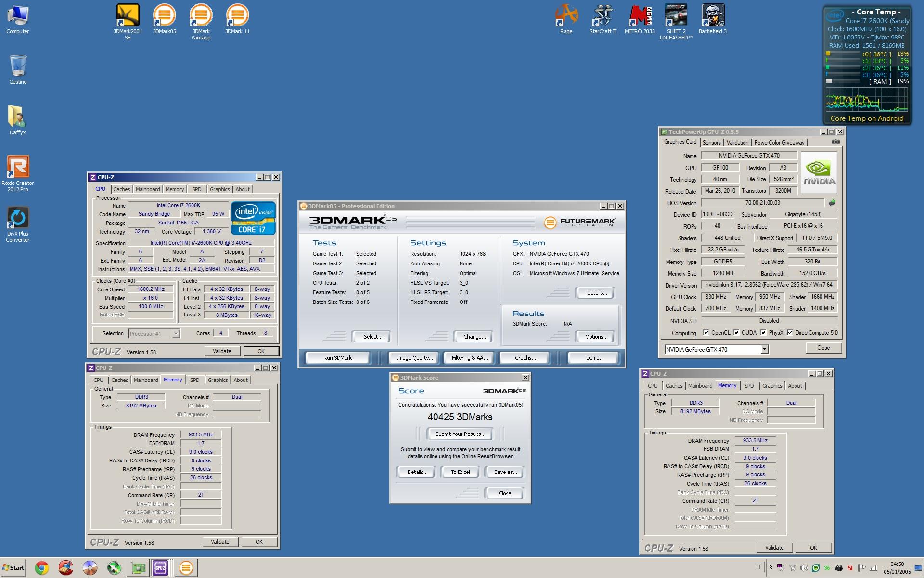Screen dimensions: 924x578
Task: Click the Demo button in 3DMark05
Action: (x=595, y=358)
